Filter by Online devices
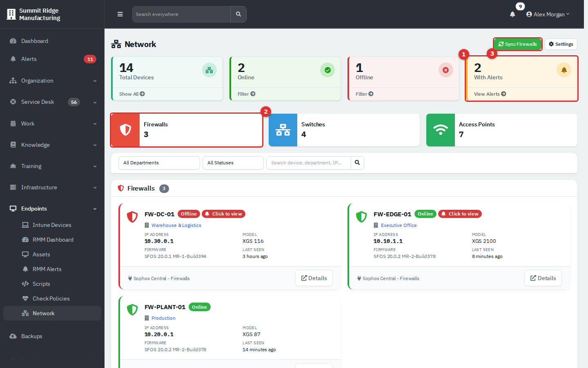Image resolution: width=588 pixels, height=368 pixels. pos(247,94)
